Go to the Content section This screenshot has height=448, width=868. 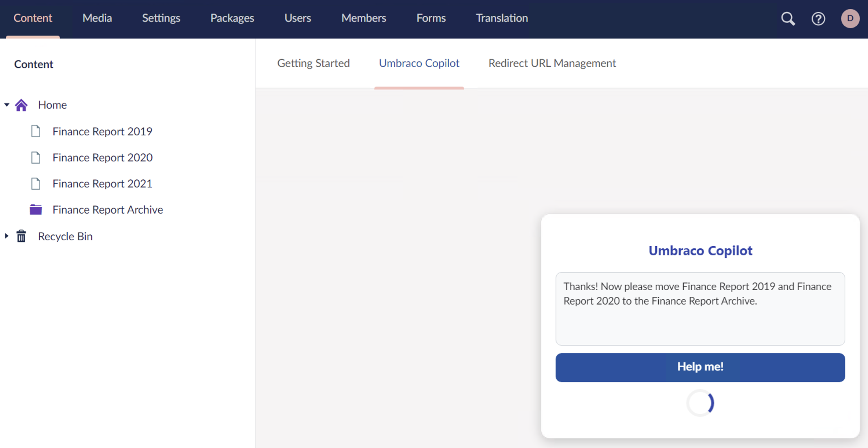click(x=33, y=18)
